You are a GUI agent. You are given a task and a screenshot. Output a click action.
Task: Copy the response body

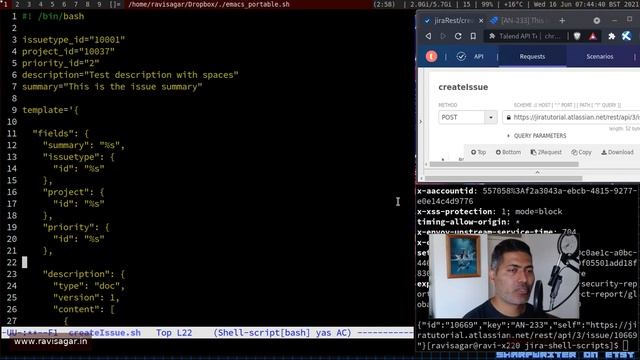point(581,152)
